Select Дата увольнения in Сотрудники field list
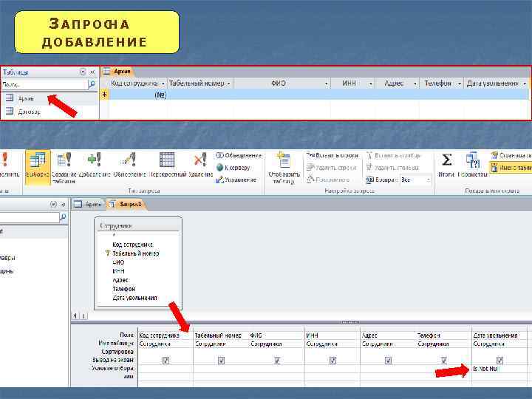 135,298
